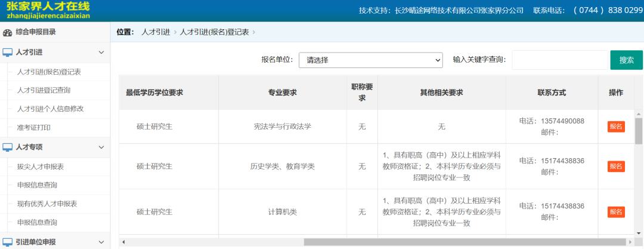Open 人才引进登记查询 sidebar item
The image size is (644, 249).
pos(44,90)
